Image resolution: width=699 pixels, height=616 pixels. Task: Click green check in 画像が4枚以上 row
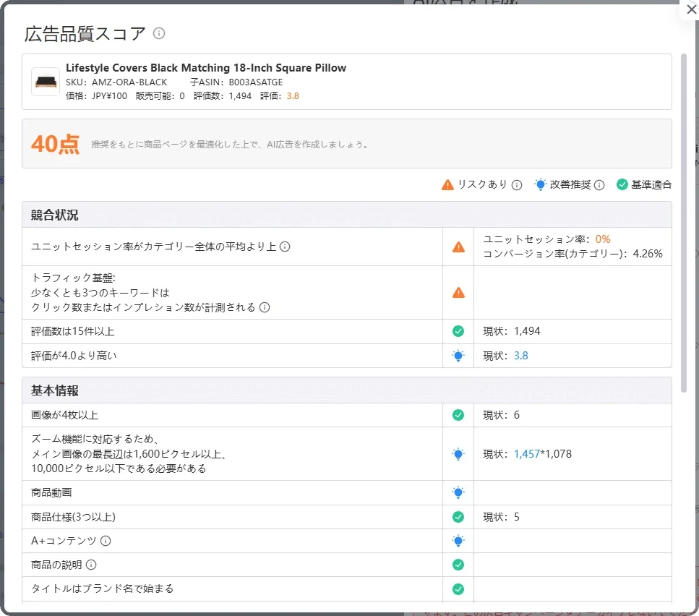click(x=458, y=415)
